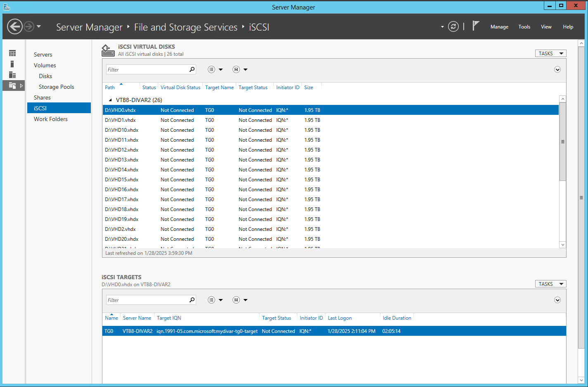The width and height of the screenshot is (588, 387).
Task: Sort targets by Last Logon column
Action: tap(340, 318)
